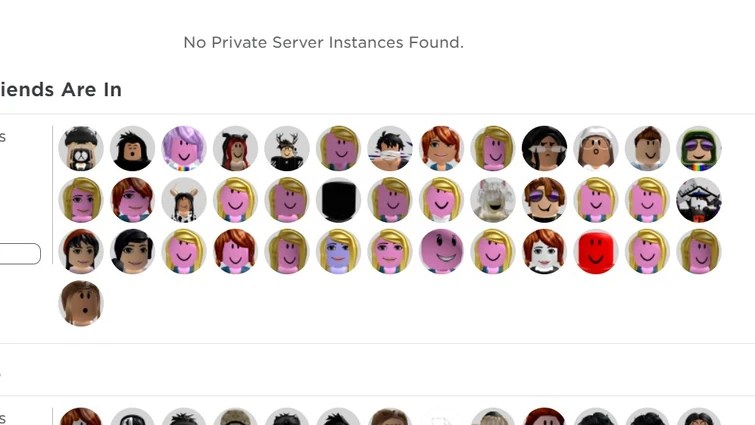Select the brown-haired surprised avatar on last row
Screen dimensions: 755x425
(x=81, y=303)
